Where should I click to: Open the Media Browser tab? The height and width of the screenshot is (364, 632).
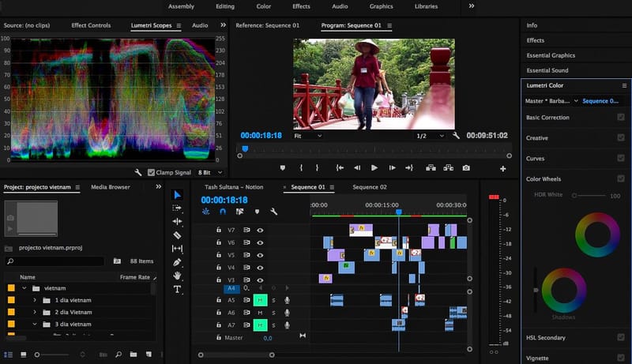point(111,187)
